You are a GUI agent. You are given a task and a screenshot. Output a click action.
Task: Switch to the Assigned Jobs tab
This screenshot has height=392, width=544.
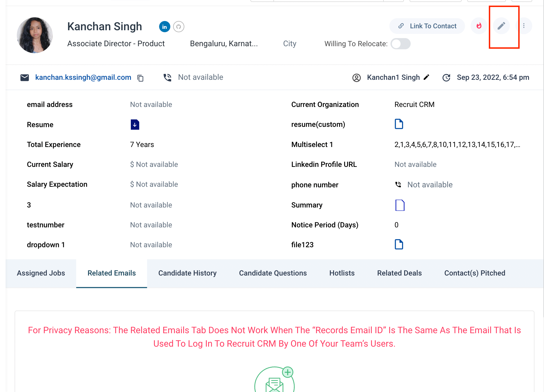pos(41,273)
